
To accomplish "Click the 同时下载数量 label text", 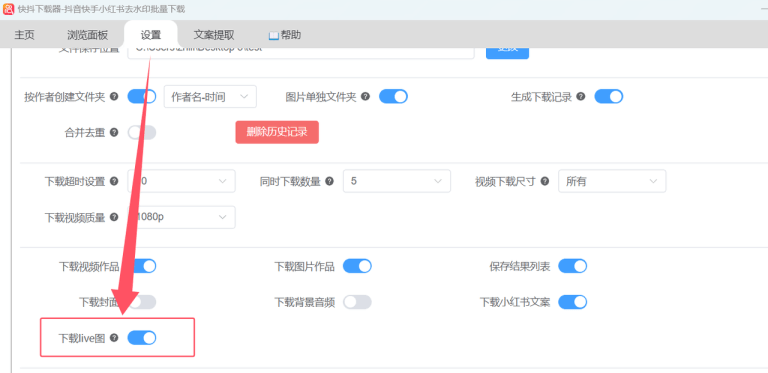I will pyautogui.click(x=290, y=182).
